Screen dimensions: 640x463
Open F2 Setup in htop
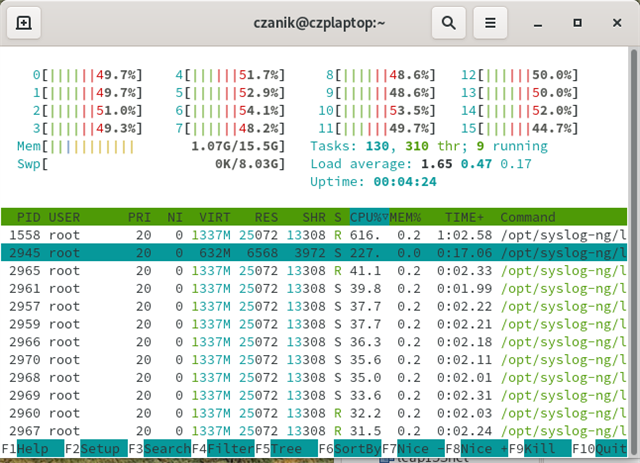click(96, 449)
